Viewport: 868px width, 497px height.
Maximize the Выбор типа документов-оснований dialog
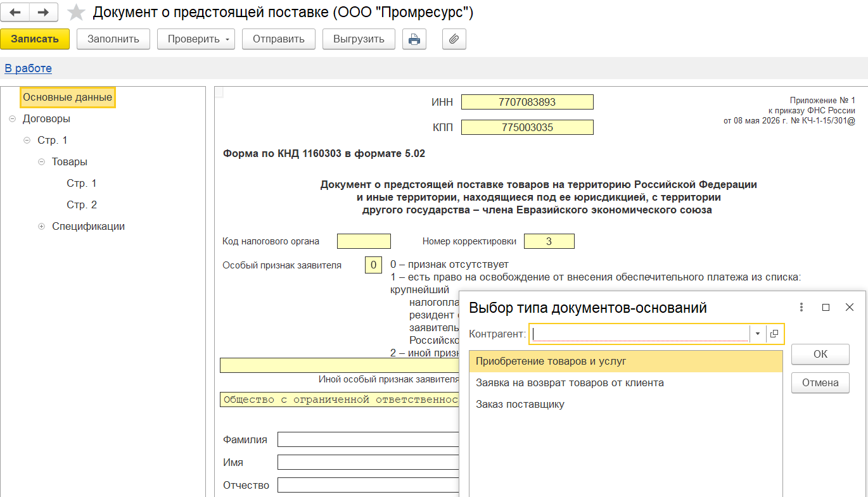pos(826,307)
